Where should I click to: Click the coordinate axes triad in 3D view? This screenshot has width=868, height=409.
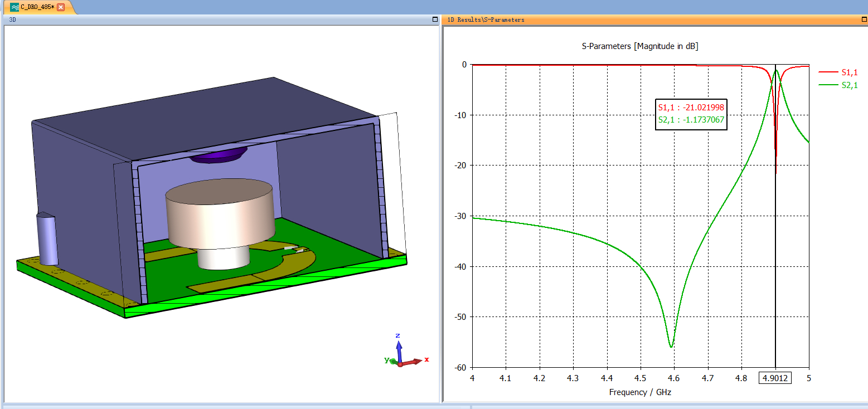pos(405,351)
